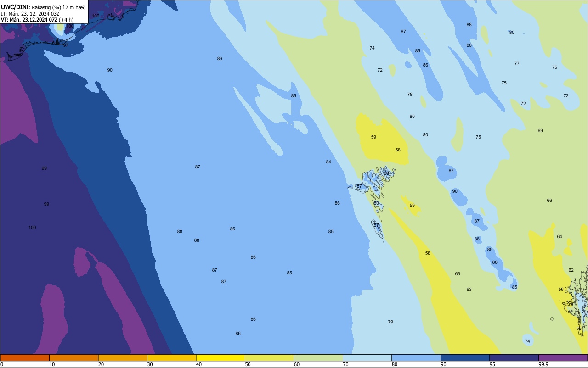Click the legend tick label '99.9'
Viewport: 588px width, 368px height.
point(543,364)
